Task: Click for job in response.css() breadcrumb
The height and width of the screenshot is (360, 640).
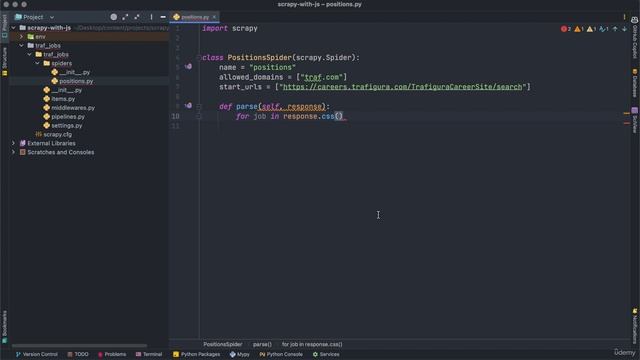Action: tap(312, 344)
